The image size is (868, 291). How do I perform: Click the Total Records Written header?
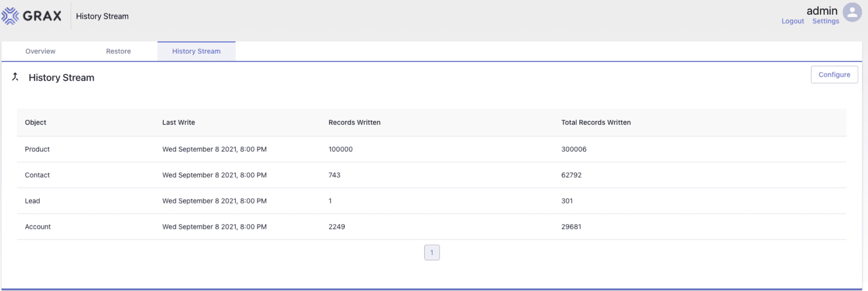coord(596,123)
